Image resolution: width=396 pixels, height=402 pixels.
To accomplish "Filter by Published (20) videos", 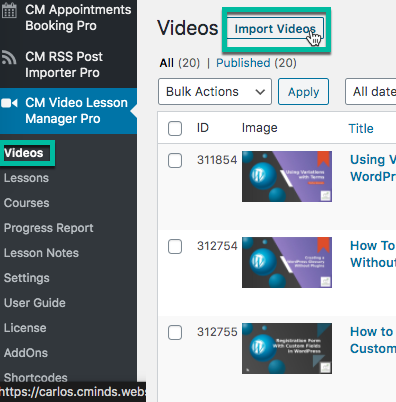I will 256,63.
